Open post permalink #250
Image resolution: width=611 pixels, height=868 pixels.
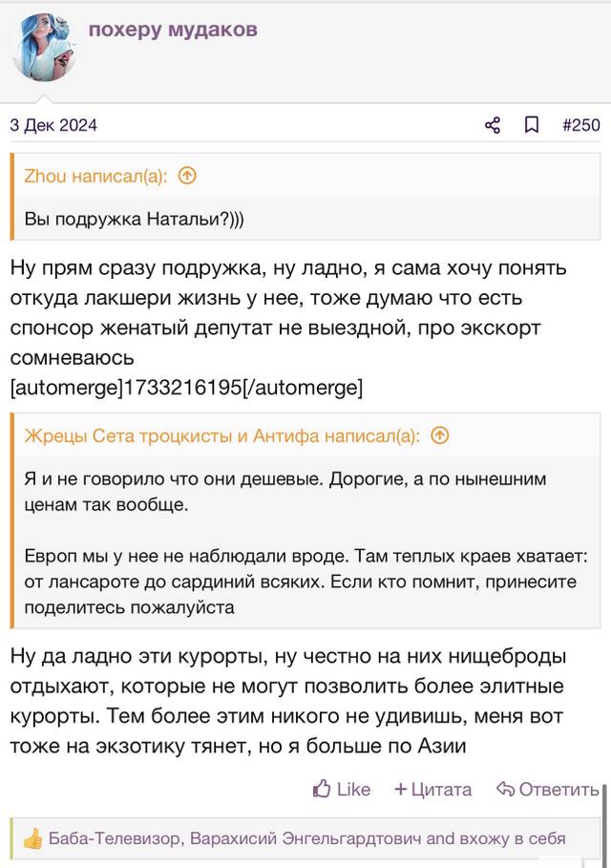click(x=581, y=125)
